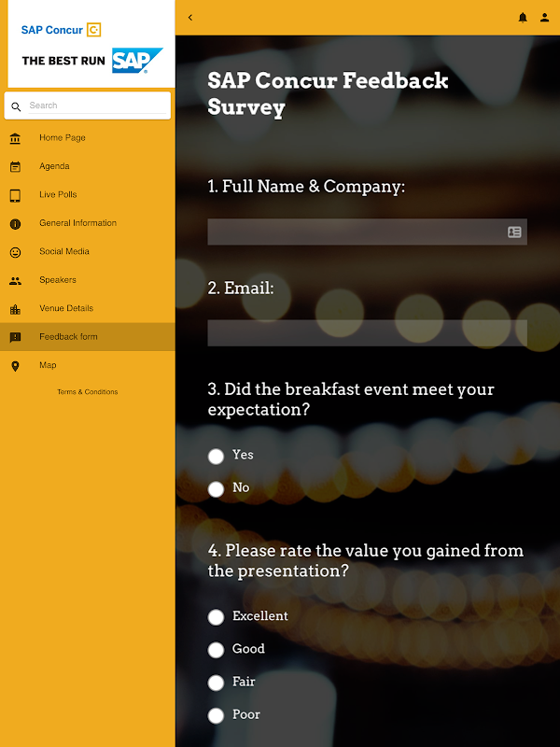Click the '1. Full Name & Company:' label
The width and height of the screenshot is (560, 747).
(x=306, y=186)
